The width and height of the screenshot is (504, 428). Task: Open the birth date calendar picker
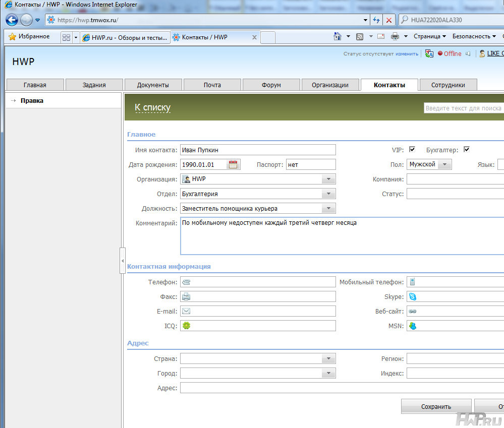tap(233, 164)
